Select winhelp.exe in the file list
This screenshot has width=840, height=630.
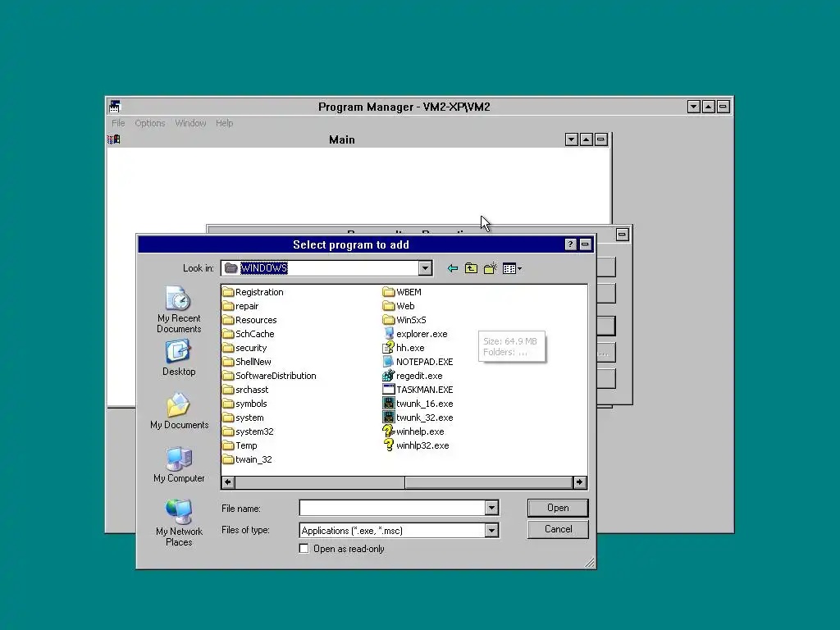coord(413,431)
